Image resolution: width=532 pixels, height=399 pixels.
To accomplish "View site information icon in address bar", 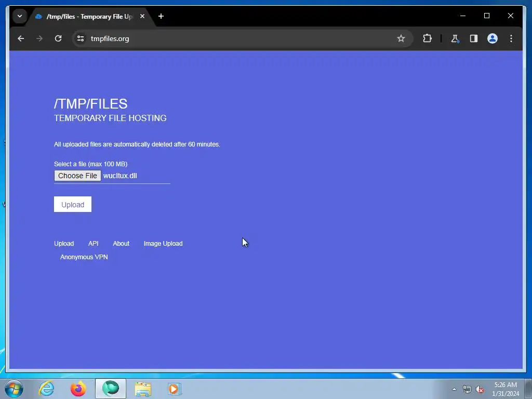I will point(81,38).
